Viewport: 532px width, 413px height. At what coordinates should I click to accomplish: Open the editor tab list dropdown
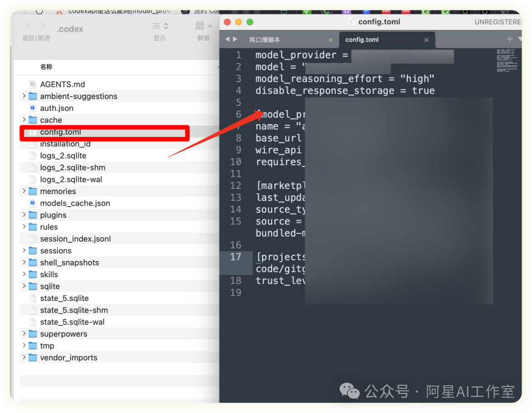coord(520,39)
